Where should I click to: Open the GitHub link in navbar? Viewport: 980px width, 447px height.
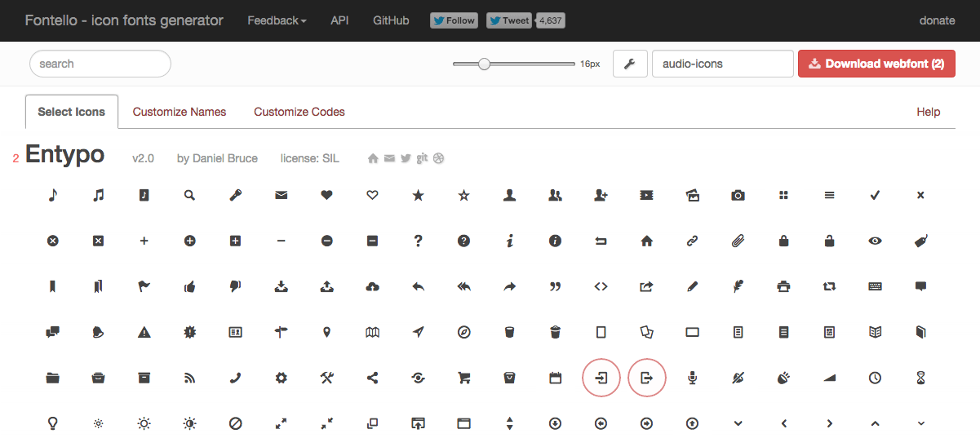391,20
